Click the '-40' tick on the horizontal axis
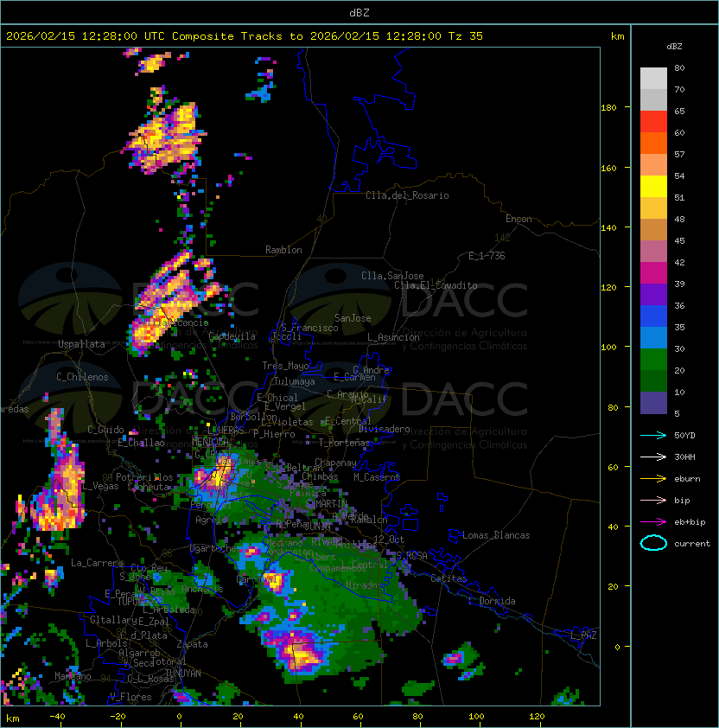 [57, 717]
